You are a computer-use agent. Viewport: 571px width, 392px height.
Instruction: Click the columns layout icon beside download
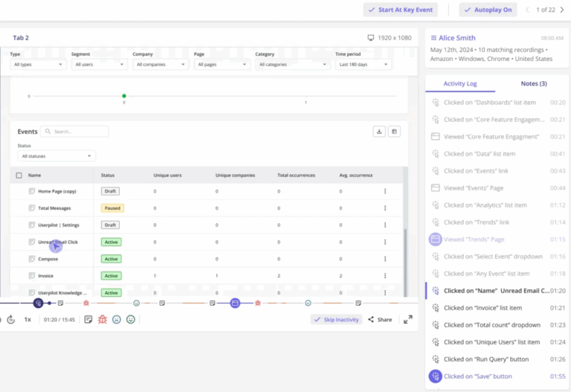tap(395, 132)
